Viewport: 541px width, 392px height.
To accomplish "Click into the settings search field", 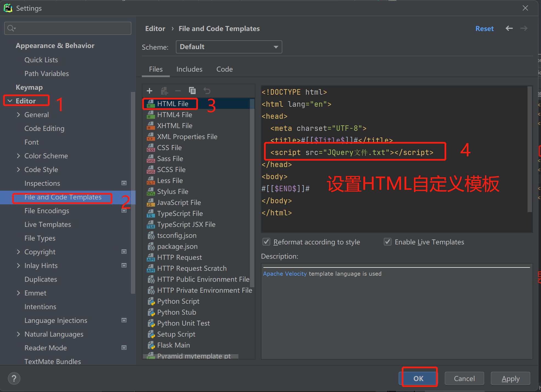I will tap(68, 28).
